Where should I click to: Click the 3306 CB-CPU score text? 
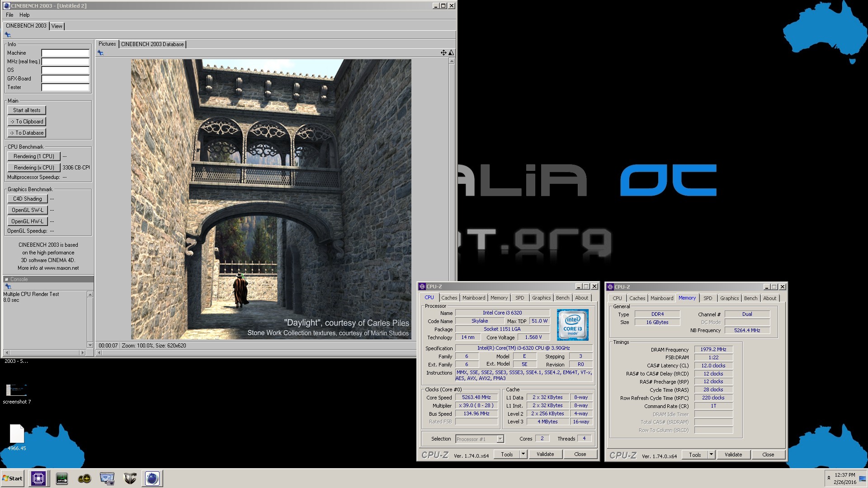[x=76, y=168]
